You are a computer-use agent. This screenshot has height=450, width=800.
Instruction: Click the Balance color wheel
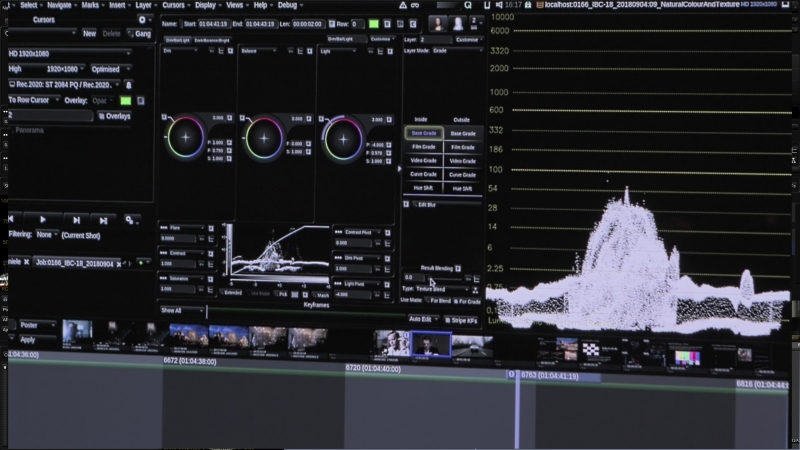(263, 138)
